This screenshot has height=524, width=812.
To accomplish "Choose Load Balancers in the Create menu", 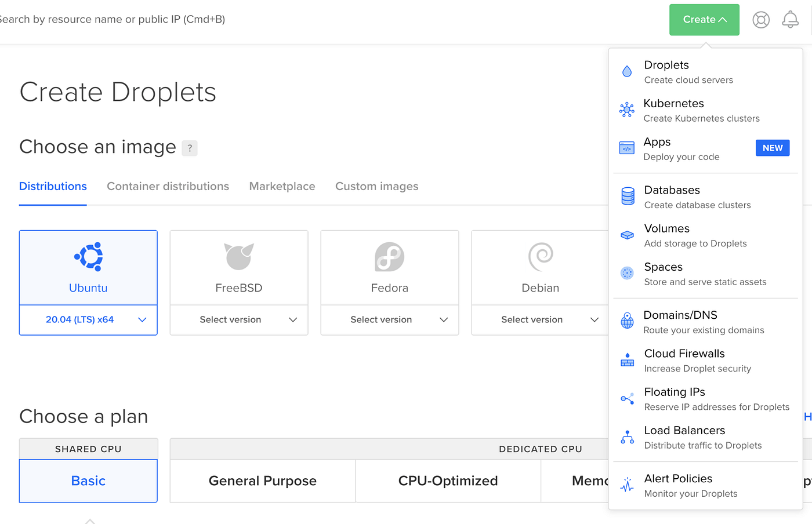I will click(705, 437).
